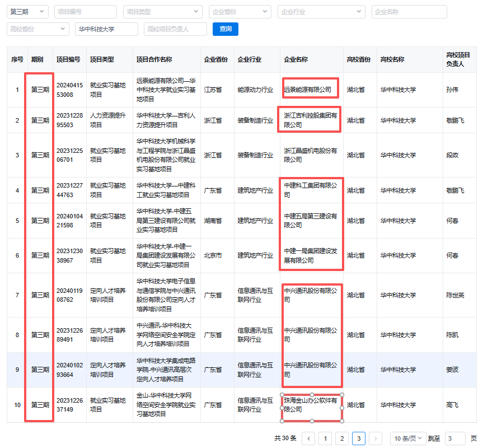Click project number 2023122689491 cell
This screenshot has height=448, width=483.
click(x=69, y=335)
